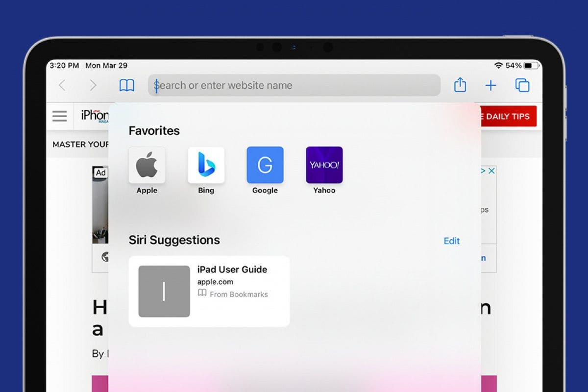The width and height of the screenshot is (588, 392).
Task: Show all open tabs
Action: click(522, 85)
